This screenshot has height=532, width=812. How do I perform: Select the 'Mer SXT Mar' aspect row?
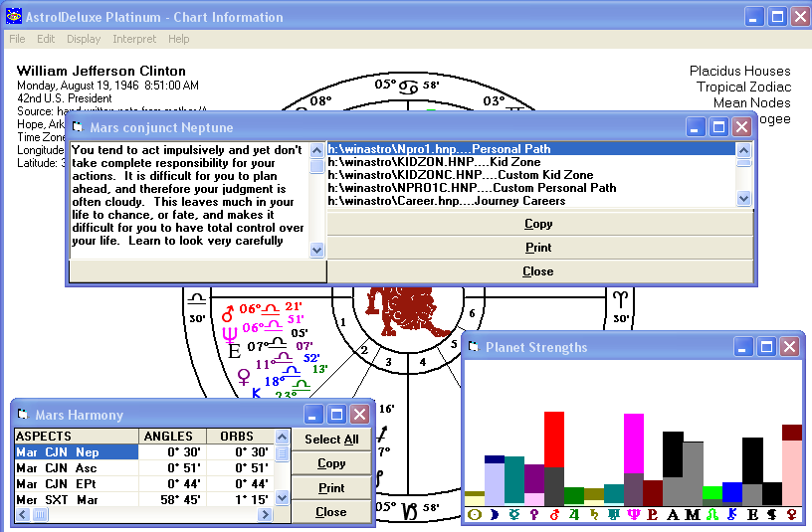[144, 500]
